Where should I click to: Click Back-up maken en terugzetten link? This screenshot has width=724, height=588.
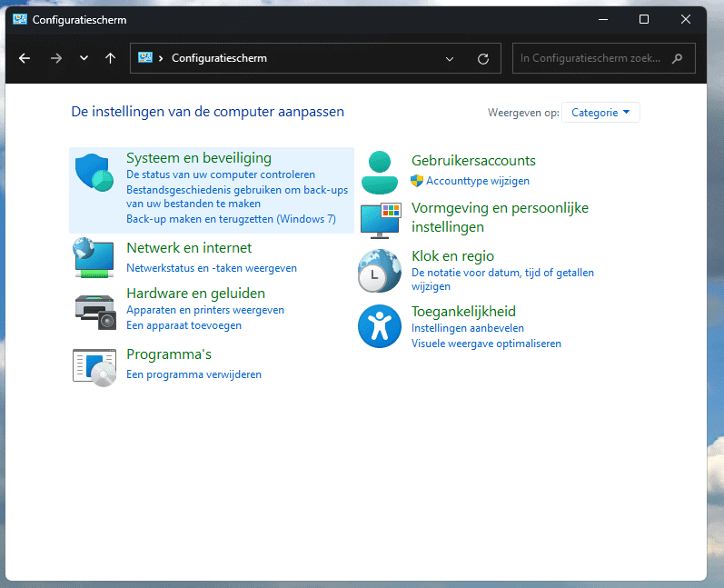coord(231,219)
